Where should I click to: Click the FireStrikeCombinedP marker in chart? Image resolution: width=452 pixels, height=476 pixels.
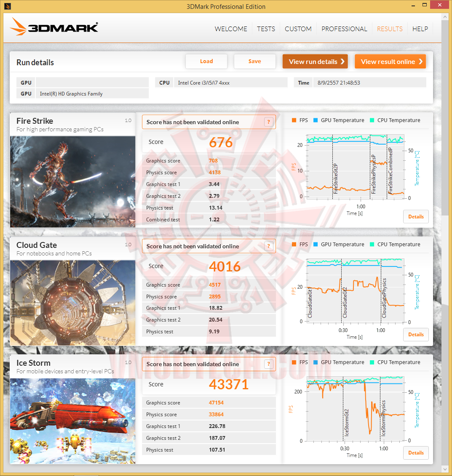click(x=390, y=170)
